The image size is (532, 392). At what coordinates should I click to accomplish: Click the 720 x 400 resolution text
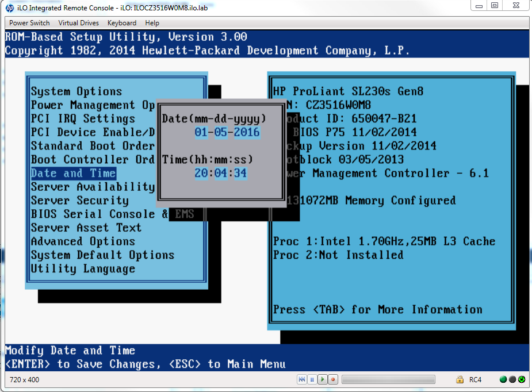(24, 380)
